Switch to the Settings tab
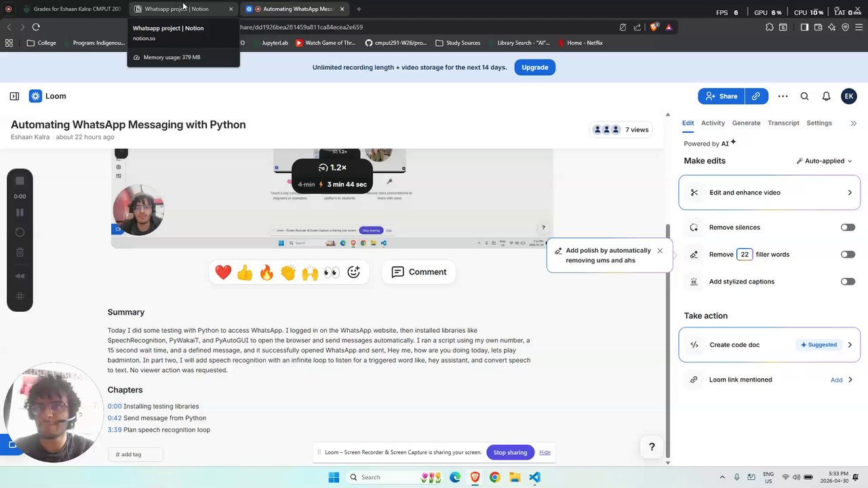This screenshot has width=868, height=488. pyautogui.click(x=819, y=123)
